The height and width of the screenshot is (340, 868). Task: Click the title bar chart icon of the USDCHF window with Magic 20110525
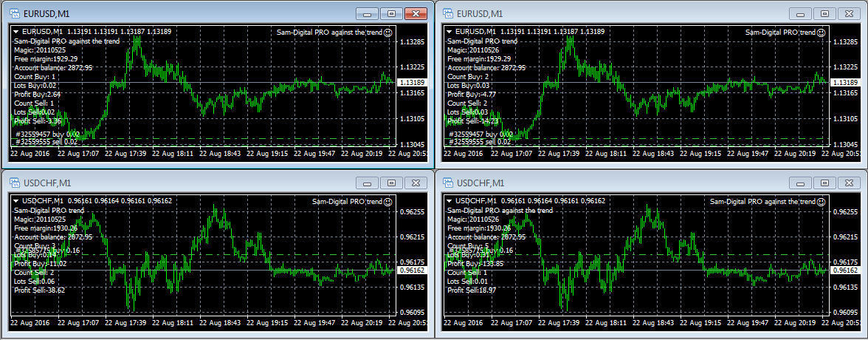coord(15,183)
